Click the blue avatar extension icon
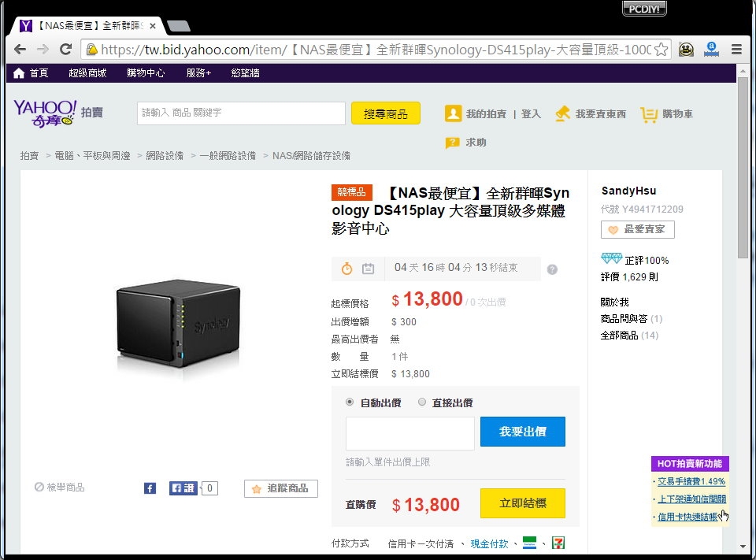 click(x=712, y=49)
